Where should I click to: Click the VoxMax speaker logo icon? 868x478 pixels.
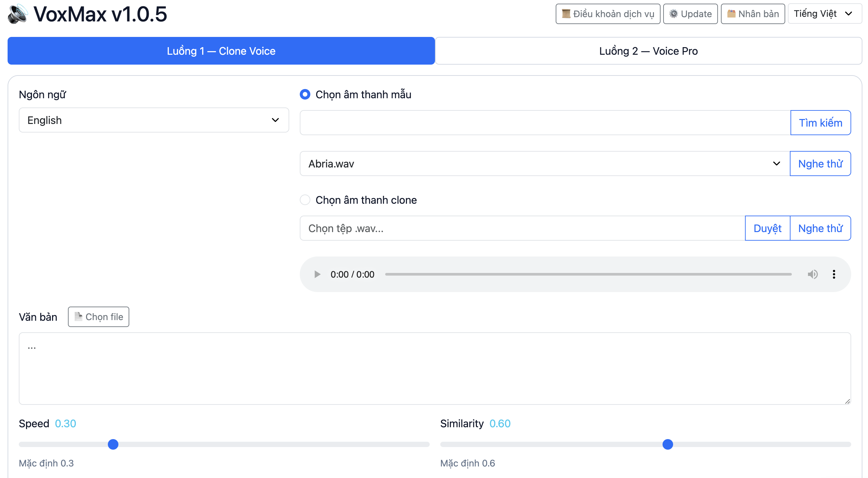tap(17, 14)
